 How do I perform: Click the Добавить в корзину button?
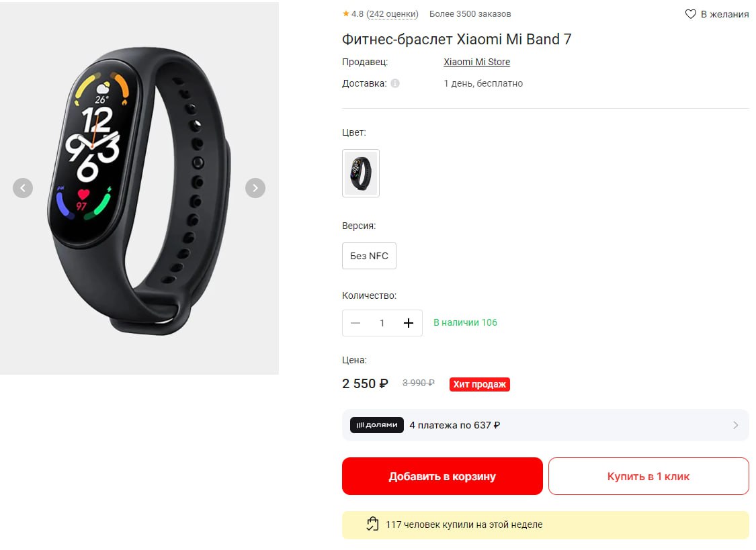point(442,476)
